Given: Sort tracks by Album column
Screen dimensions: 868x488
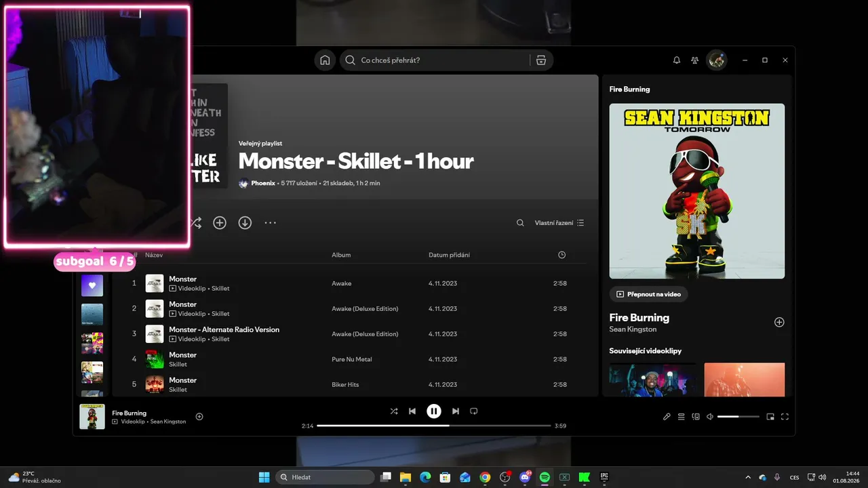Looking at the screenshot, I should (341, 255).
